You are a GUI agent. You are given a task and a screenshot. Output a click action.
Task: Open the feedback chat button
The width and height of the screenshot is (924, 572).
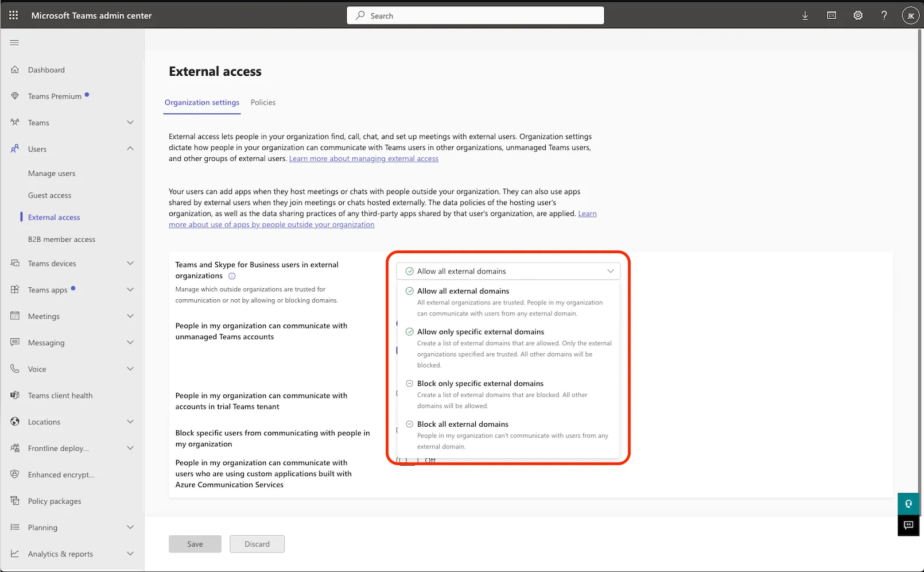coord(909,525)
